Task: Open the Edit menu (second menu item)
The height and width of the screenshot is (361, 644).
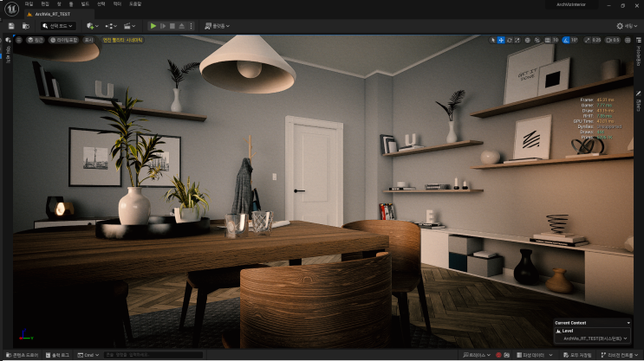Action: [45, 4]
